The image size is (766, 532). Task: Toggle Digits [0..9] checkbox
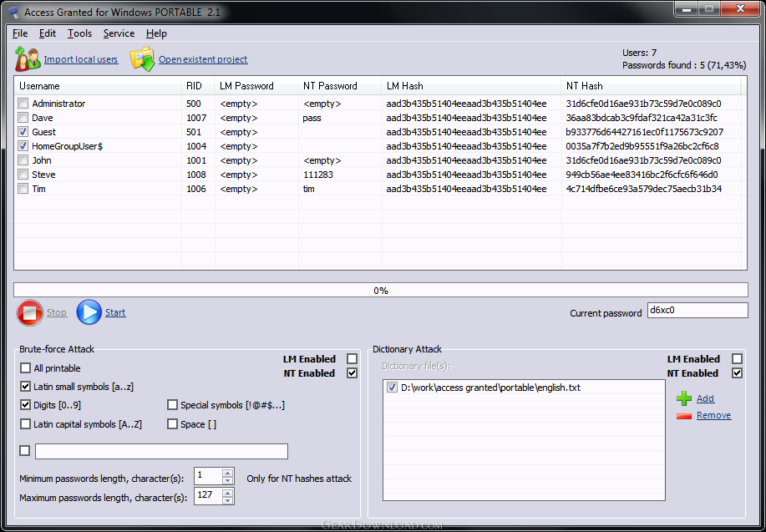(25, 405)
